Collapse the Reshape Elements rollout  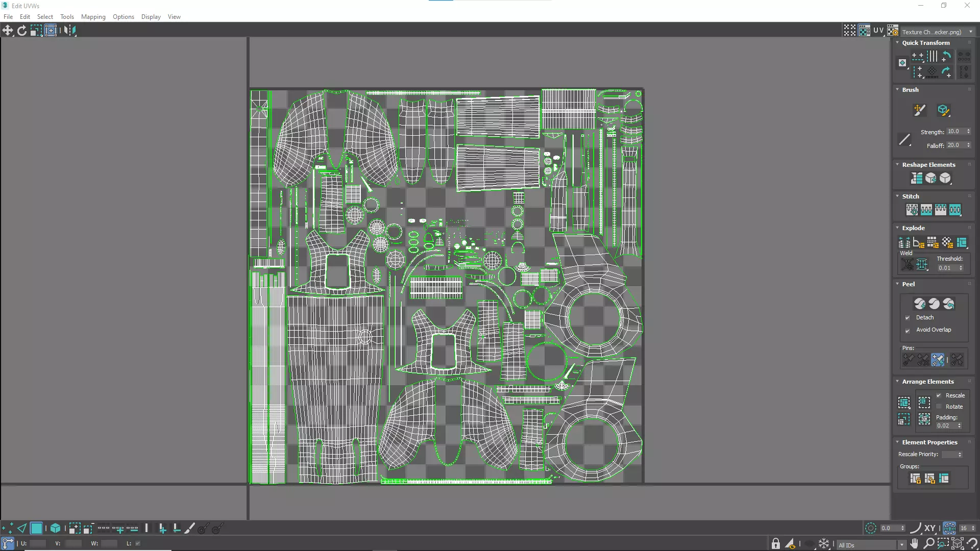tap(897, 165)
